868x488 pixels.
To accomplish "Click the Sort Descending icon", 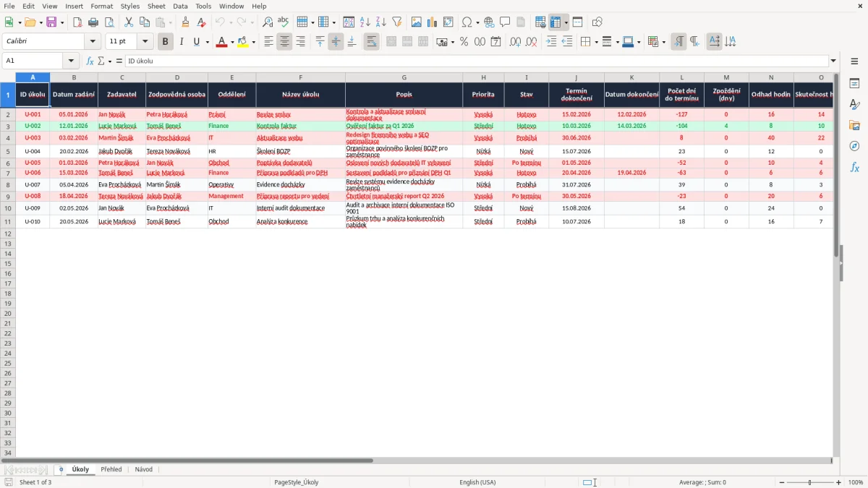I will coord(381,22).
